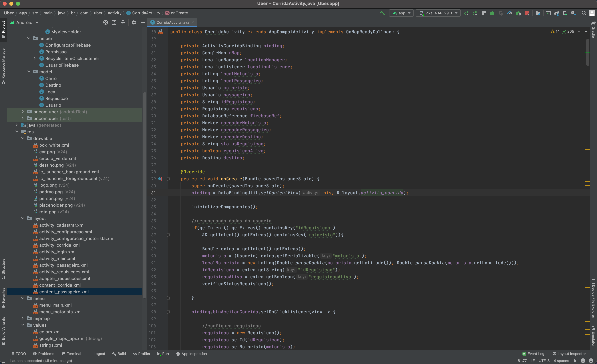Viewport: 597px width, 364px height.
Task: Select content_passageiro.xml in the layout folder
Action: click(x=64, y=292)
